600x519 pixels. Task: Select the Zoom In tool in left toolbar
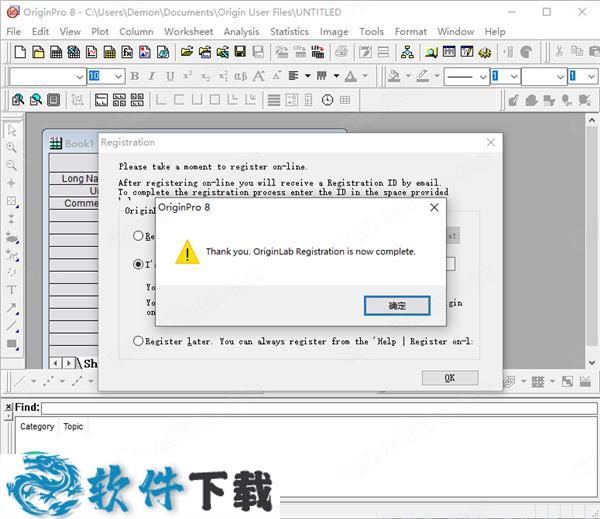pos(12,148)
